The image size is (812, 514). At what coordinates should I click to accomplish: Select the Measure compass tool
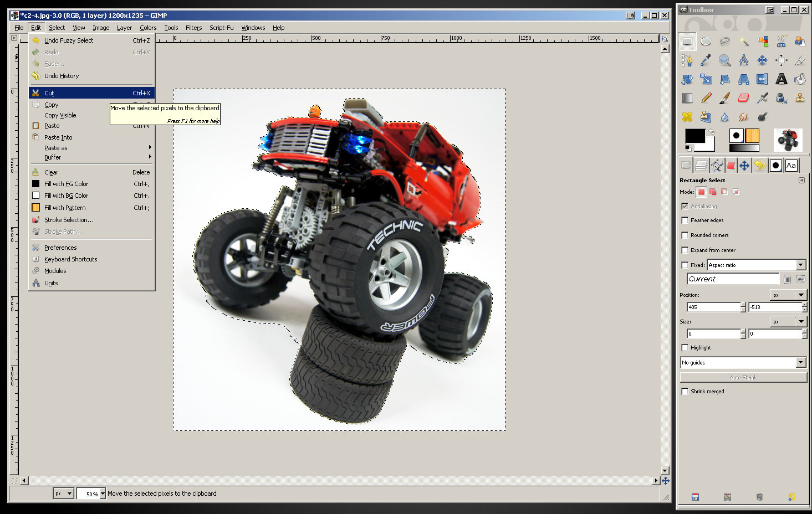(x=744, y=60)
